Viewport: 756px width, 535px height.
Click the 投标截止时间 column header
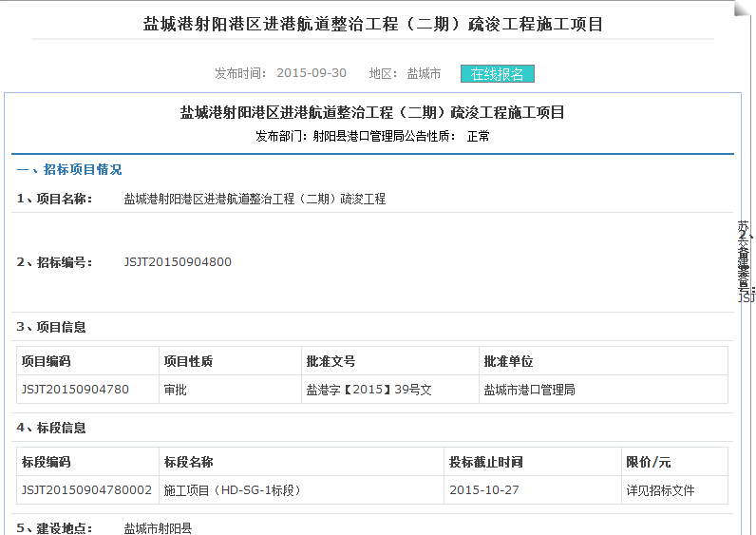point(485,462)
